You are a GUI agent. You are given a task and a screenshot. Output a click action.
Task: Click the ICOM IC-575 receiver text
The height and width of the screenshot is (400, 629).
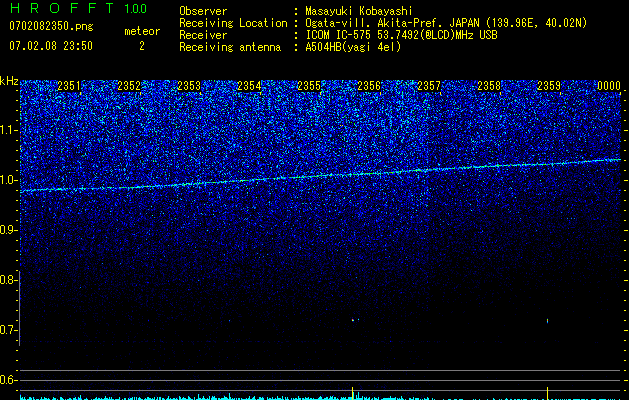pyautogui.click(x=401, y=35)
